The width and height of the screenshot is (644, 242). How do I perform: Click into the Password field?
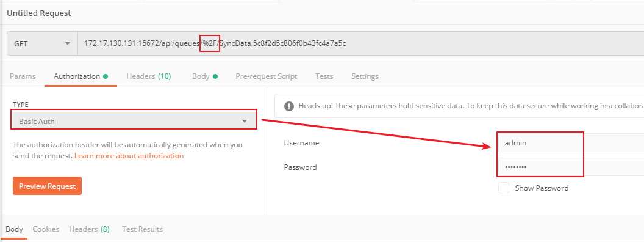pos(571,167)
